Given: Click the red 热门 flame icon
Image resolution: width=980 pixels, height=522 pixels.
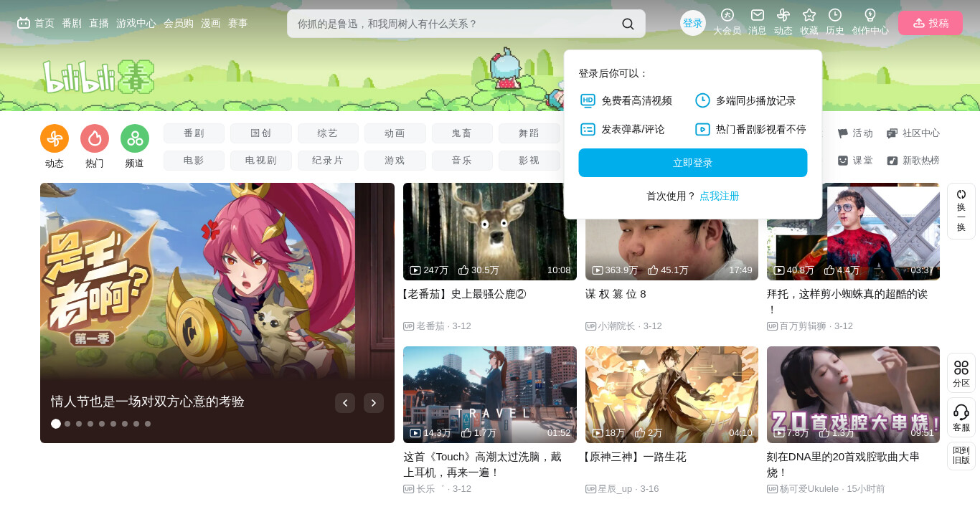Looking at the screenshot, I should [x=95, y=138].
